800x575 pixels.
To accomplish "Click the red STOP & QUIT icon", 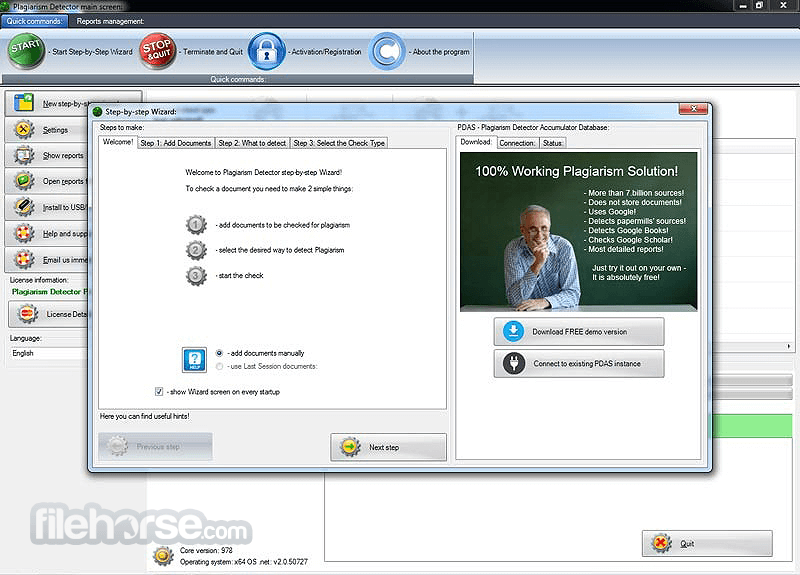I will (x=158, y=51).
